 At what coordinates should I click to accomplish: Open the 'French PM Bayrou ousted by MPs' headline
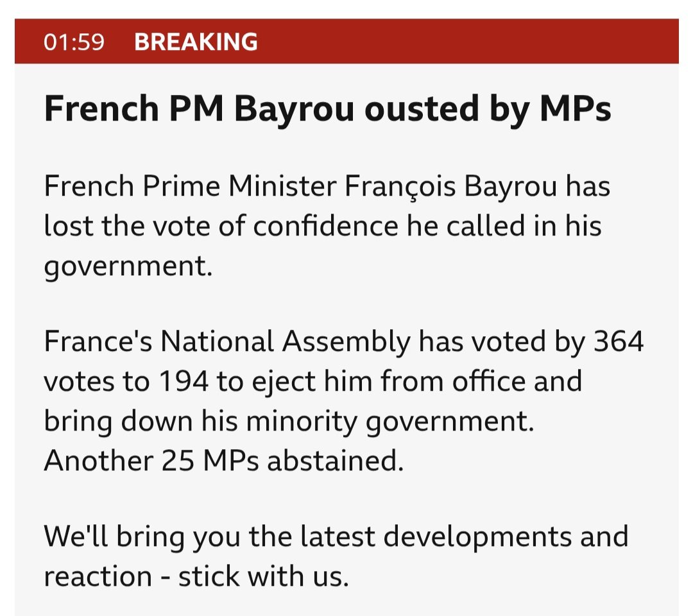coord(327,110)
